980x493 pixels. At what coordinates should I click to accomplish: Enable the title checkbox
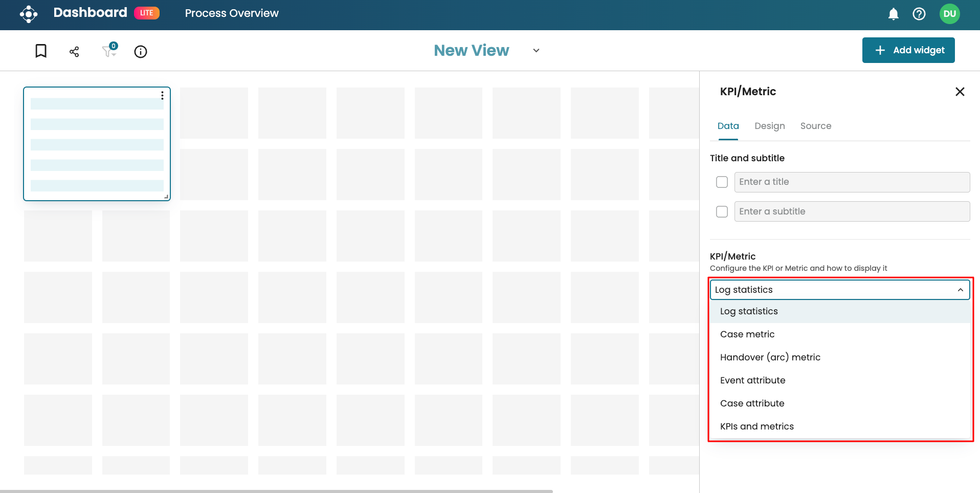click(x=722, y=182)
